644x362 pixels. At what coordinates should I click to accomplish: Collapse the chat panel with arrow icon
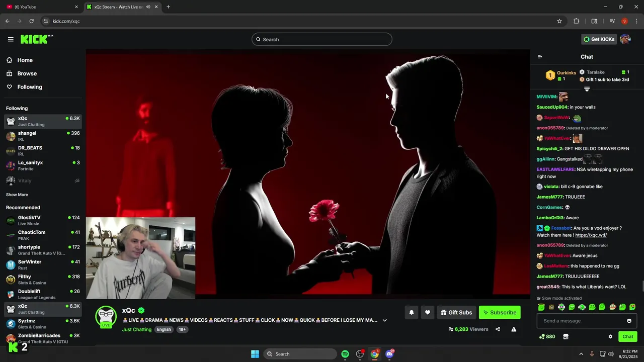[540, 57]
